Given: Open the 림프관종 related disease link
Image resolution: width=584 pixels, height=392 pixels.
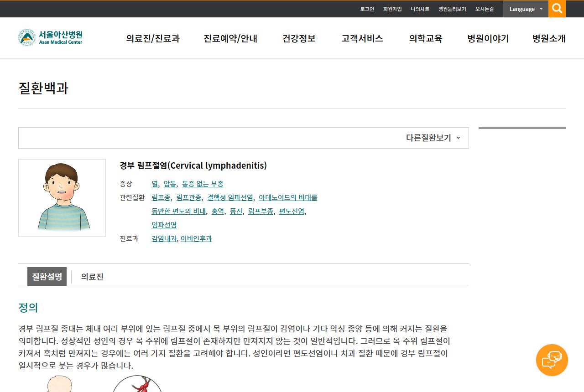Looking at the screenshot, I should pos(189,197).
